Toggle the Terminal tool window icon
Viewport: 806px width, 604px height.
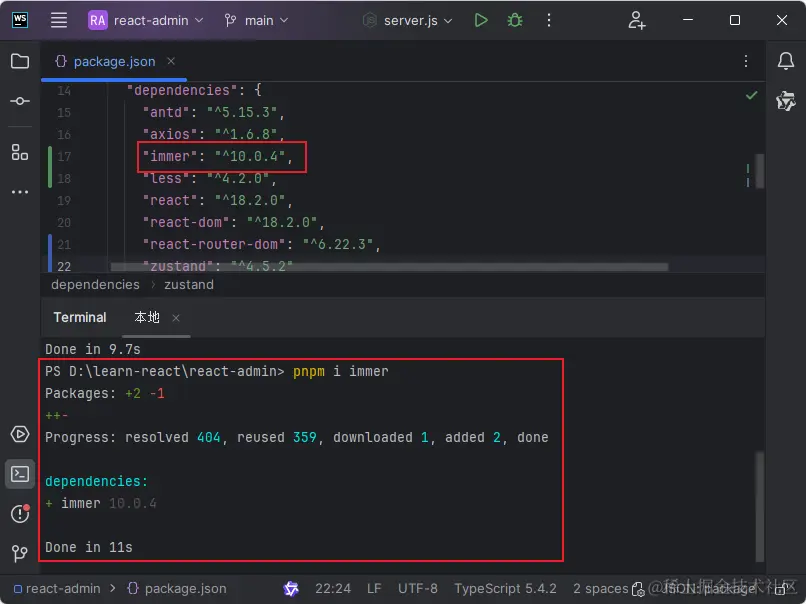tap(20, 473)
